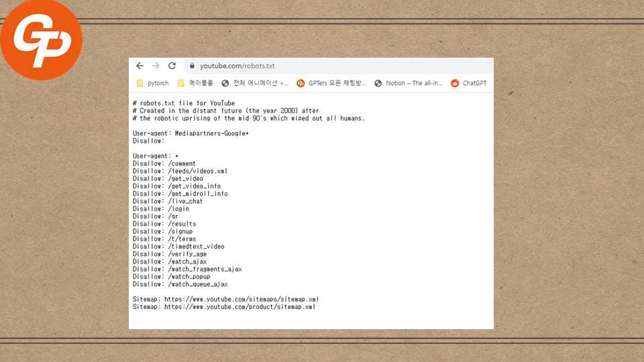The height and width of the screenshot is (362, 644).
Task: Click the 'Disallow: /results' line
Action: 164,224
